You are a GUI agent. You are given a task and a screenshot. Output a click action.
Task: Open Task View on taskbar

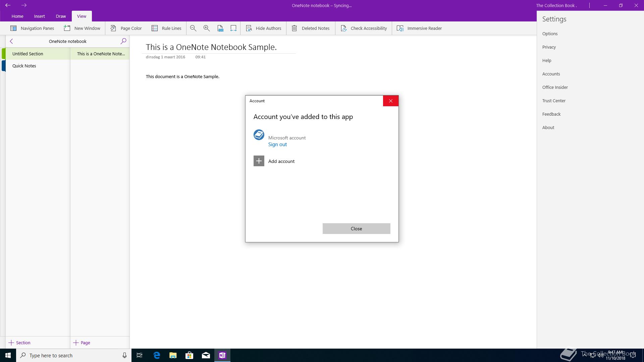[x=140, y=355]
